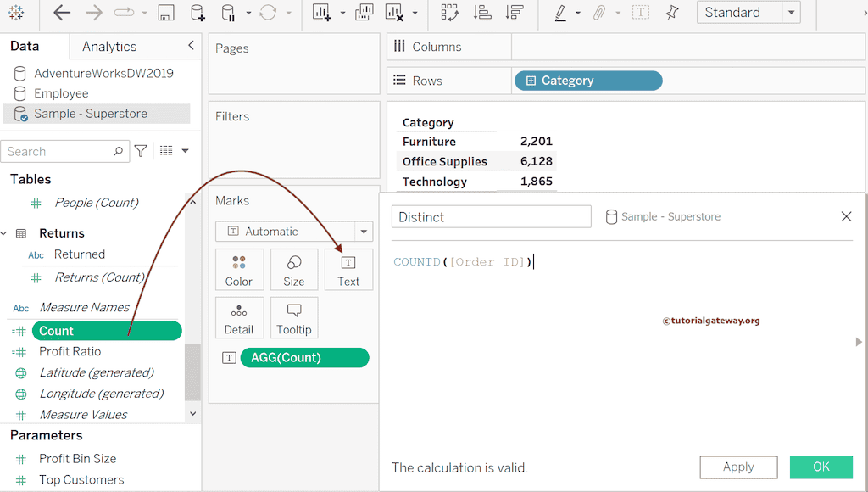Screen dimensions: 868x492
Task: Toggle Show Mark Labels in the toolbar
Action: [641, 13]
